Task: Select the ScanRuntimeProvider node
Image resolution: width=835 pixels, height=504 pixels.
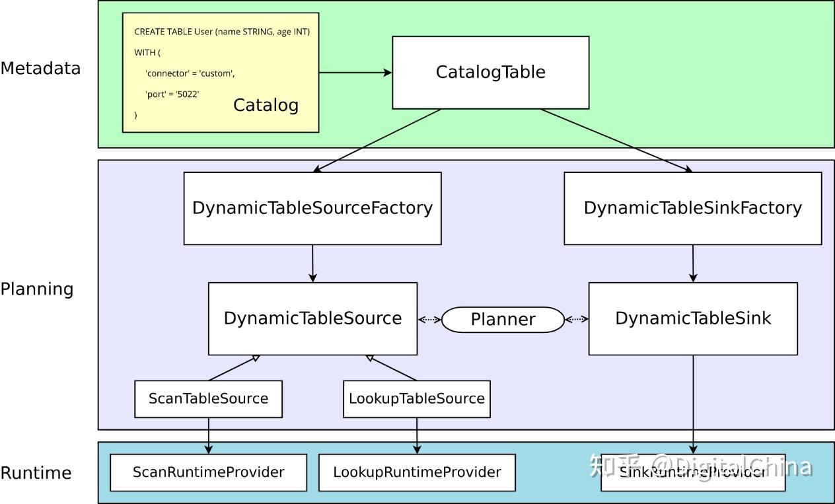Action: click(208, 472)
